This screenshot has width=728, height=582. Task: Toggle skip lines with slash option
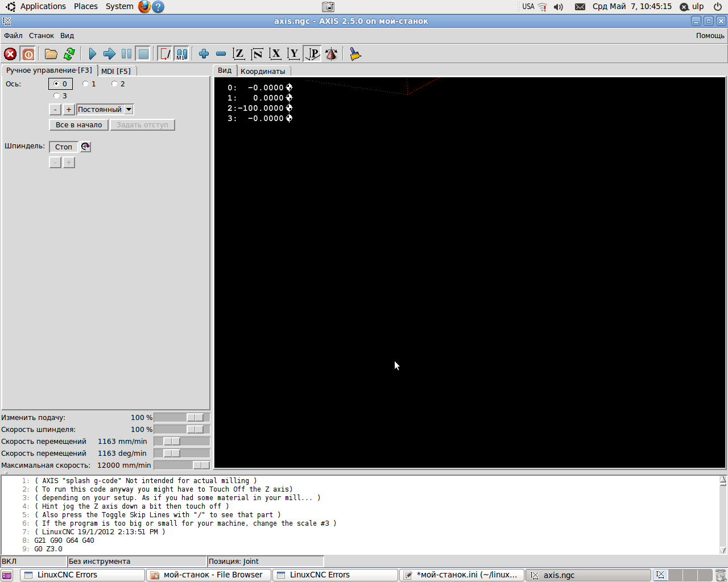pyautogui.click(x=165, y=54)
